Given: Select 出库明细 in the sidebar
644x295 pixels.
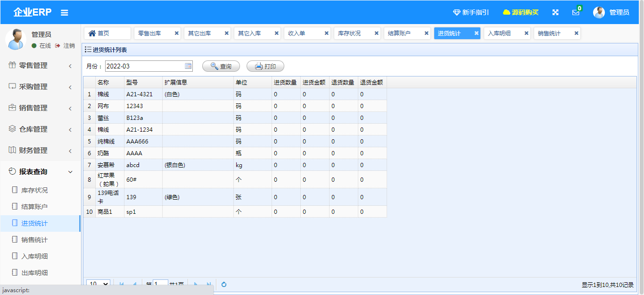Looking at the screenshot, I should coord(34,273).
